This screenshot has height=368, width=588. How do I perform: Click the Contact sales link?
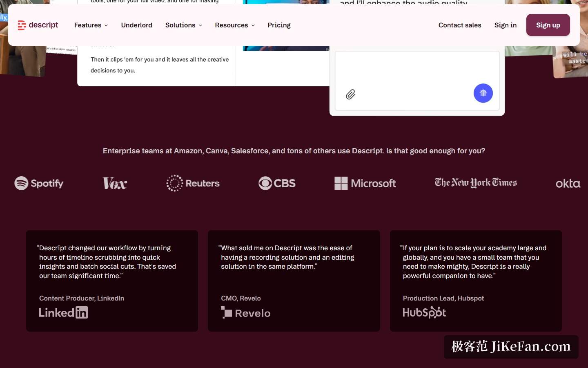pyautogui.click(x=460, y=25)
